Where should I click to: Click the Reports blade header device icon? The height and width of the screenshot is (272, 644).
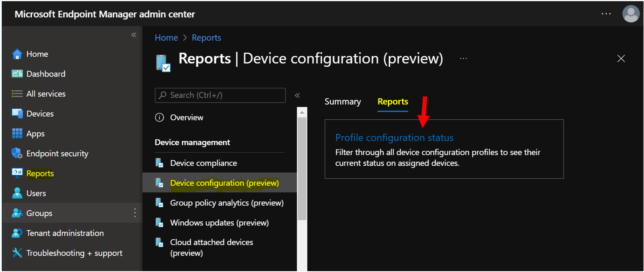point(163,63)
